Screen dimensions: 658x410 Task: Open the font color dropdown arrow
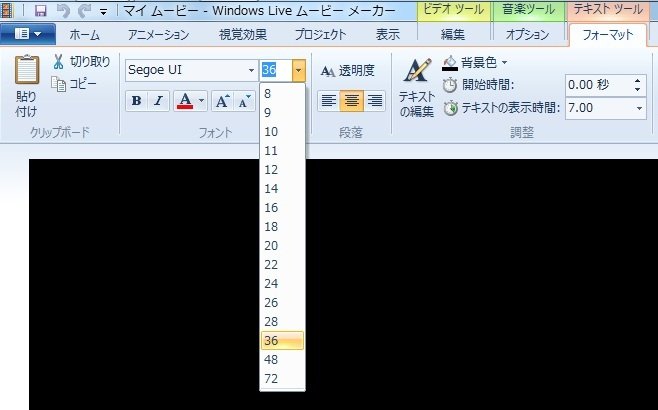tap(201, 101)
